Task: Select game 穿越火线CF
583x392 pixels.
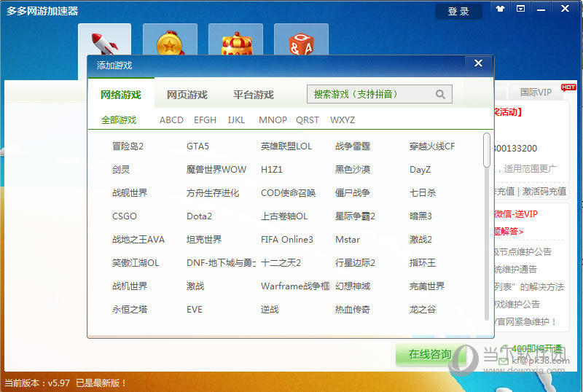Action: 432,146
